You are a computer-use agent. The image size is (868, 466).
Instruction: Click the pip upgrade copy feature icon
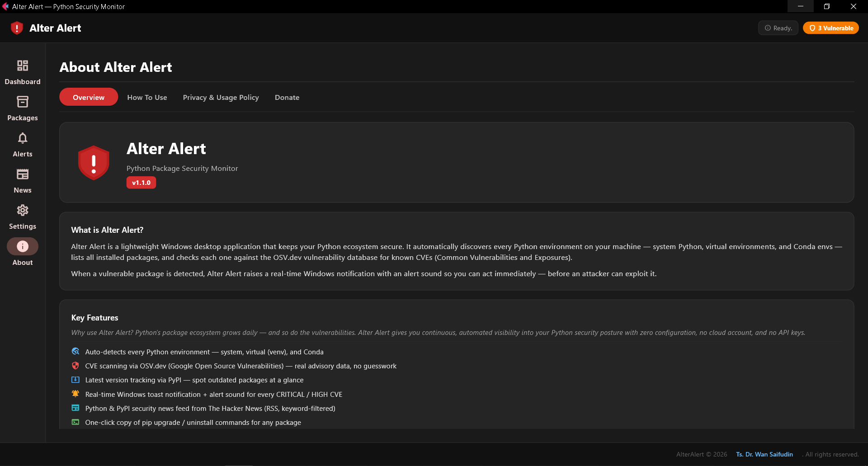coord(75,422)
